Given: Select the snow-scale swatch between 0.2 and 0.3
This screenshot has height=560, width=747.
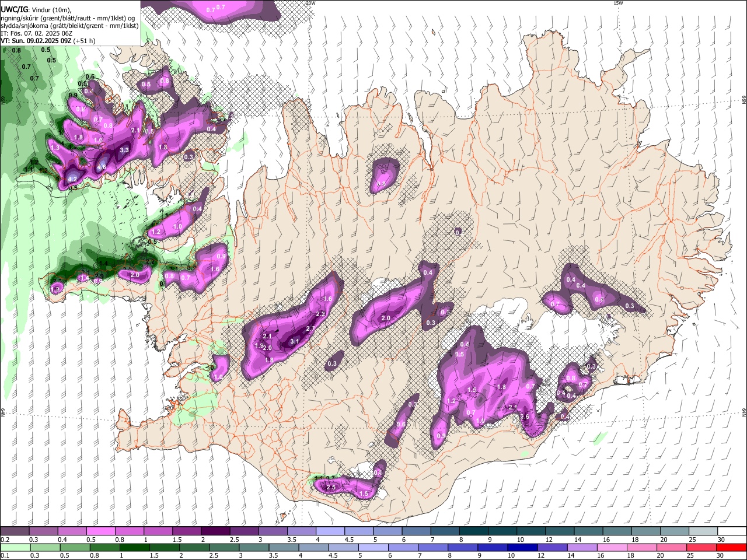Looking at the screenshot, I should point(15,531).
